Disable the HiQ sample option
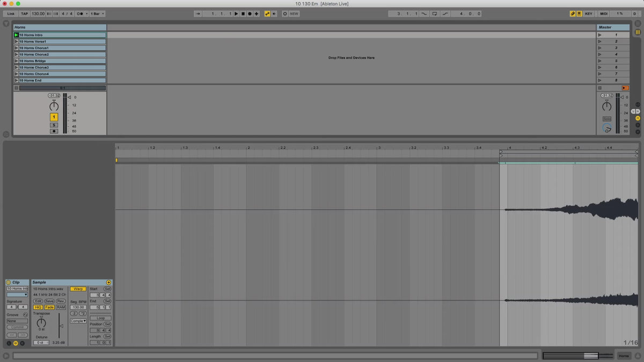644x362 pixels. pos(38,307)
